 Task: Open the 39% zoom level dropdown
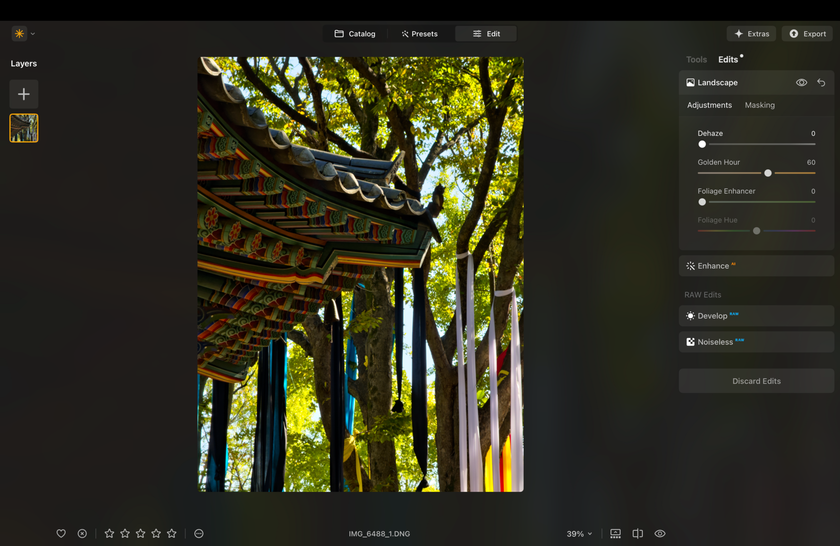(580, 534)
